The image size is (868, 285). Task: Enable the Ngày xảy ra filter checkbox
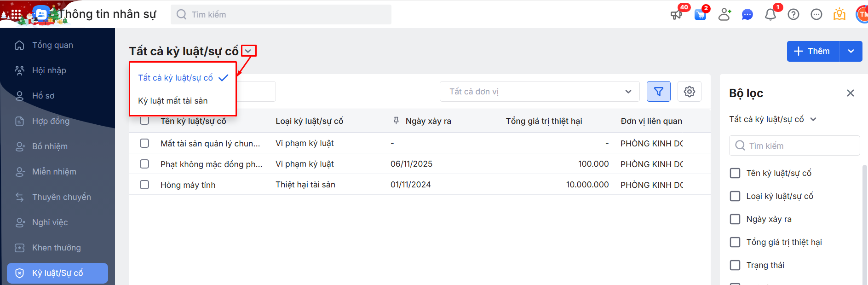pyautogui.click(x=735, y=219)
